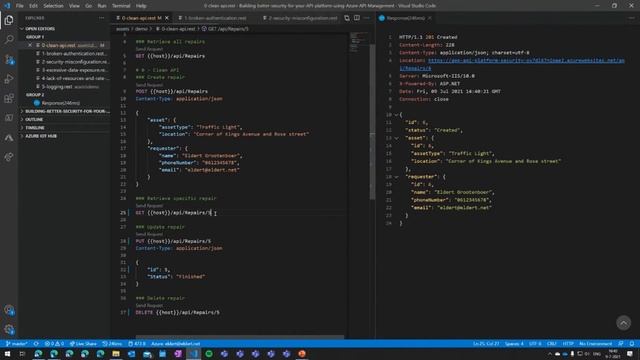
Task: Close the Response tab
Action: pyautogui.click(x=430, y=18)
